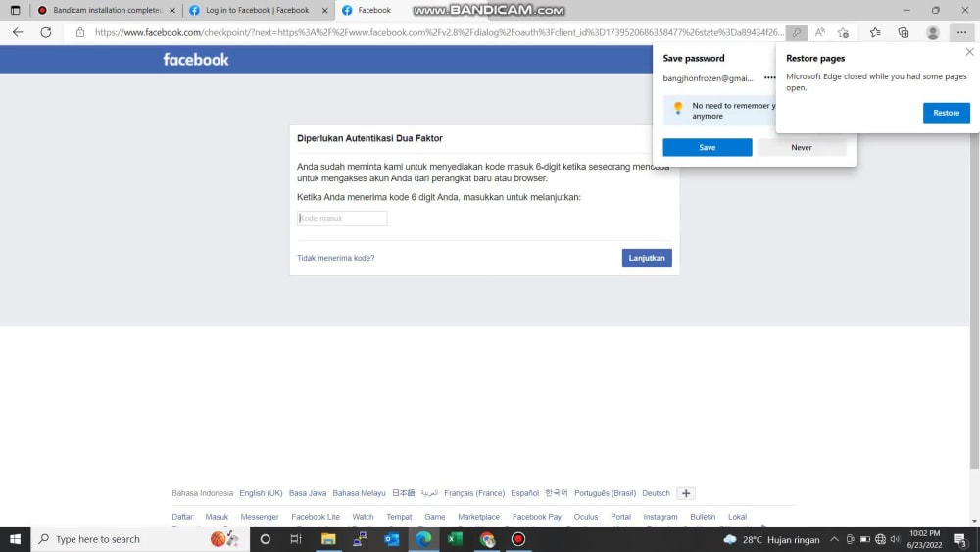
Task: Close the Bandicam installation tab
Action: [172, 10]
